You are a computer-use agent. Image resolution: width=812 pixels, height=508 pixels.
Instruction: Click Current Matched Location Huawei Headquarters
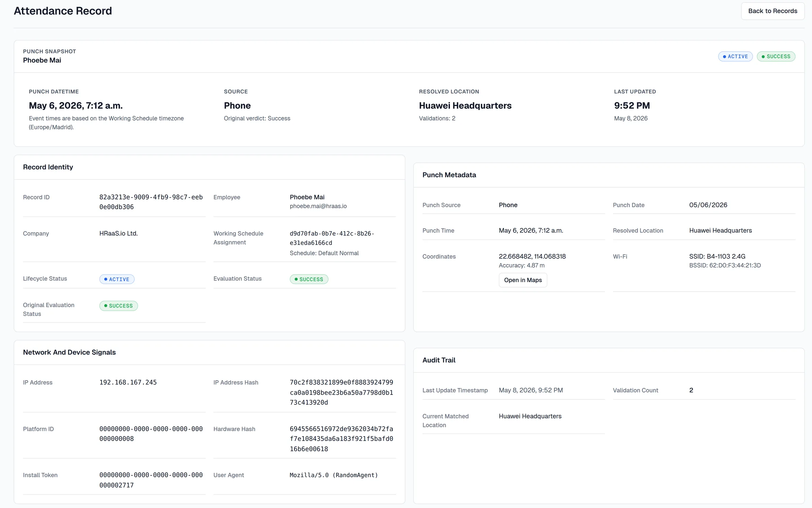[530, 416]
